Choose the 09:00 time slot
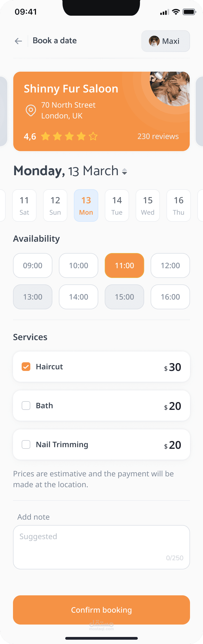 point(33,265)
